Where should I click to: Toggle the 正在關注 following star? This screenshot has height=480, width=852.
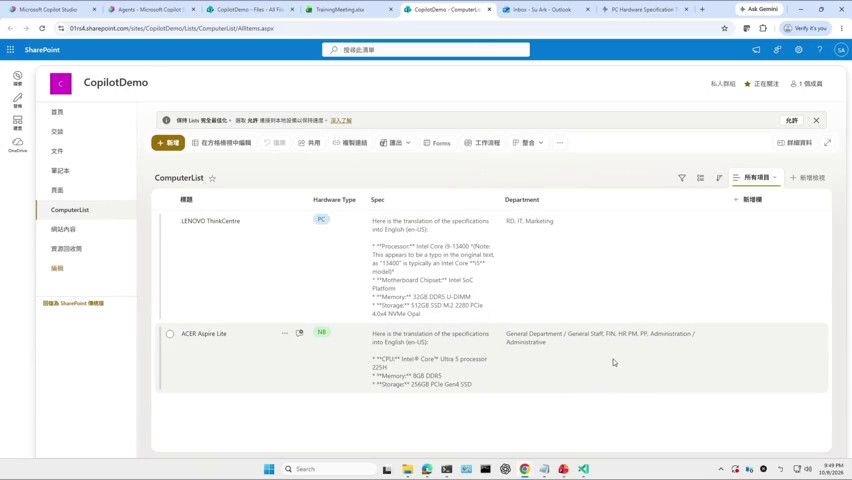click(761, 84)
